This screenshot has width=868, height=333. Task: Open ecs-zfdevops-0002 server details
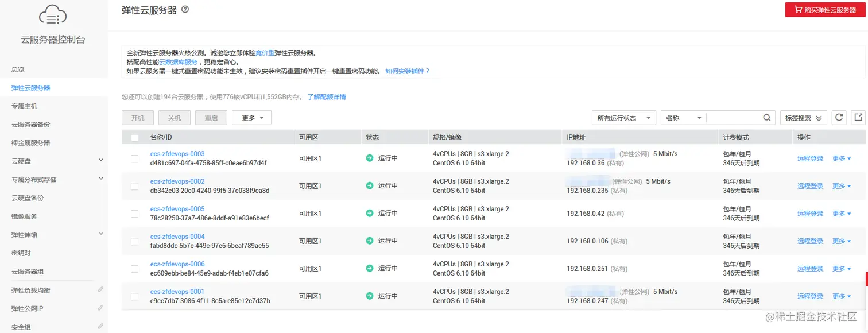click(x=177, y=181)
